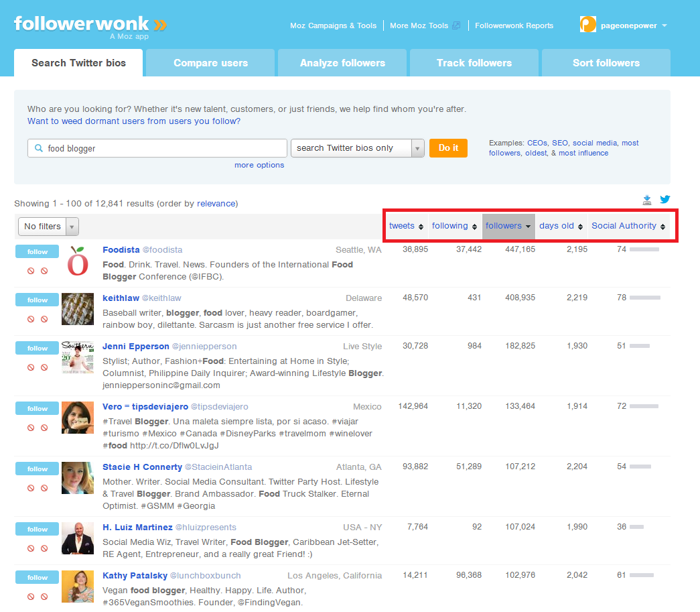Click the CEOs example link

pyautogui.click(x=537, y=143)
